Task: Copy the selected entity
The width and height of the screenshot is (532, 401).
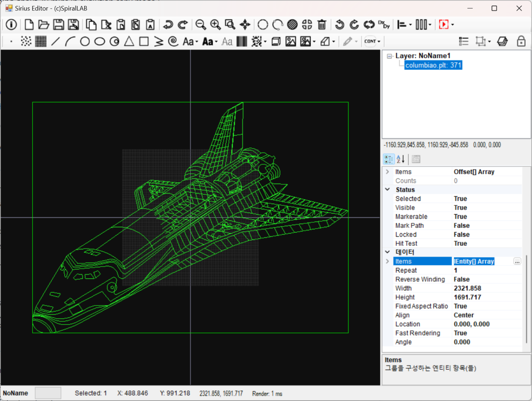Action: tap(91, 25)
